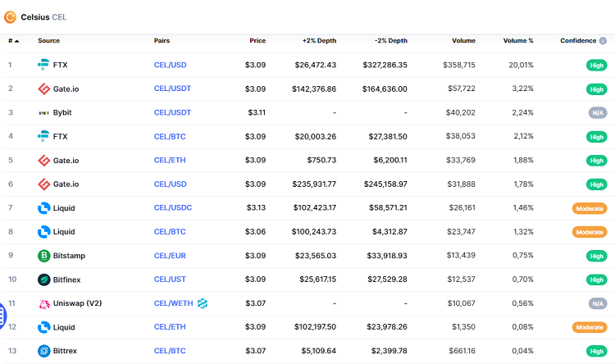The height and width of the screenshot is (364, 615).
Task: Click the High confidence badge for Bitstamp
Action: click(595, 256)
